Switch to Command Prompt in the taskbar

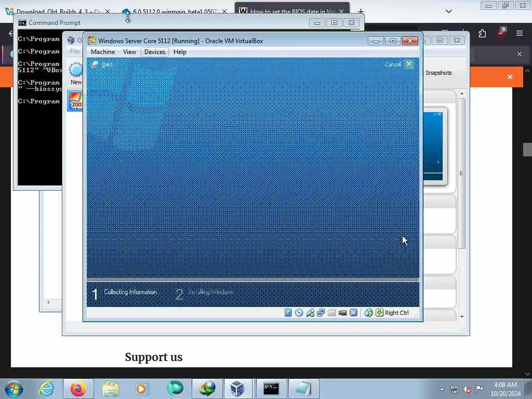click(271, 389)
